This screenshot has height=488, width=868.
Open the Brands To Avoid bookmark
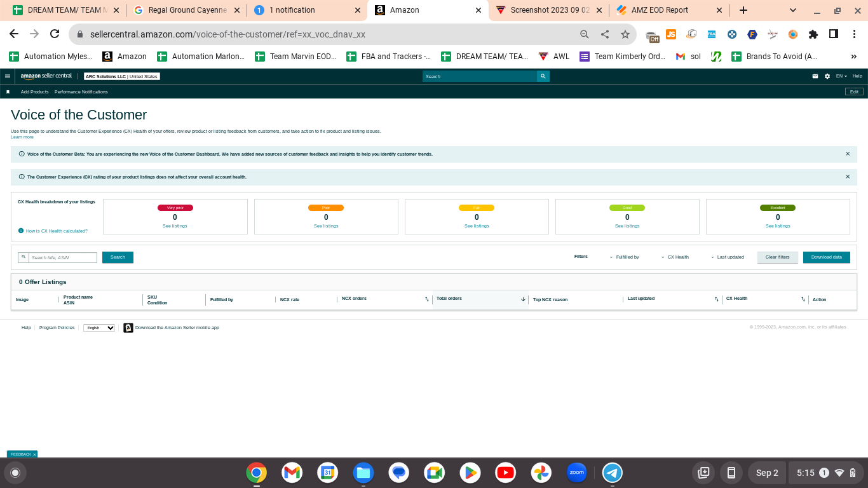775,57
